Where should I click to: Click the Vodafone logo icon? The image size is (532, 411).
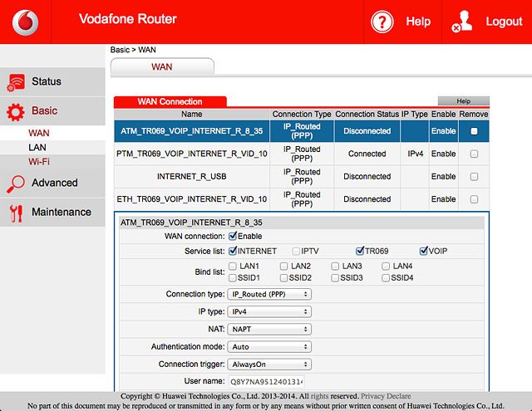[x=25, y=22]
